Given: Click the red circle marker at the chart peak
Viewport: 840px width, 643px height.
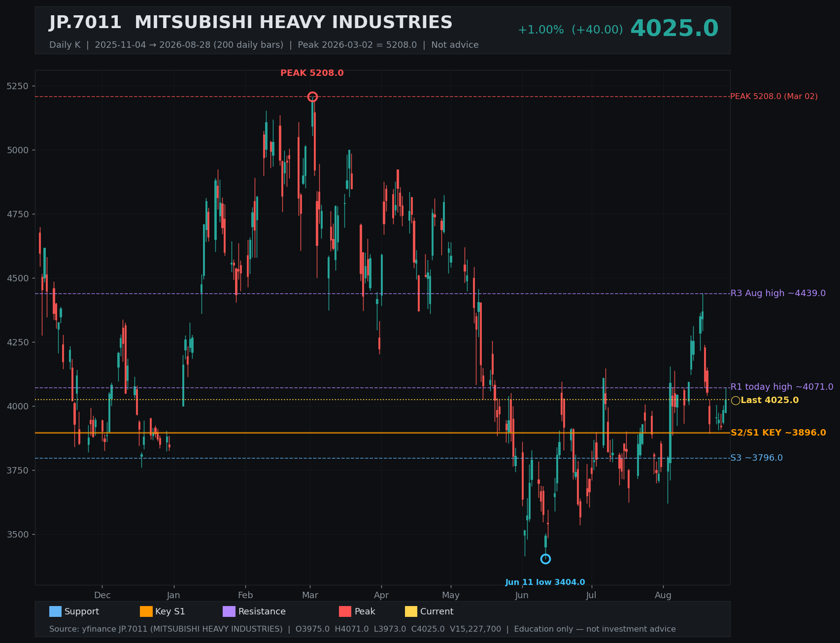Looking at the screenshot, I should (312, 97).
